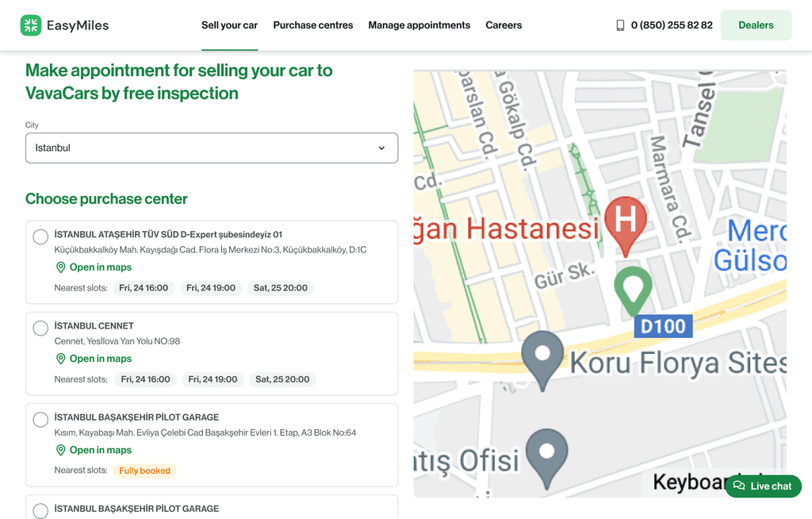
Task: Click the red hospital H map marker
Action: [x=626, y=227]
